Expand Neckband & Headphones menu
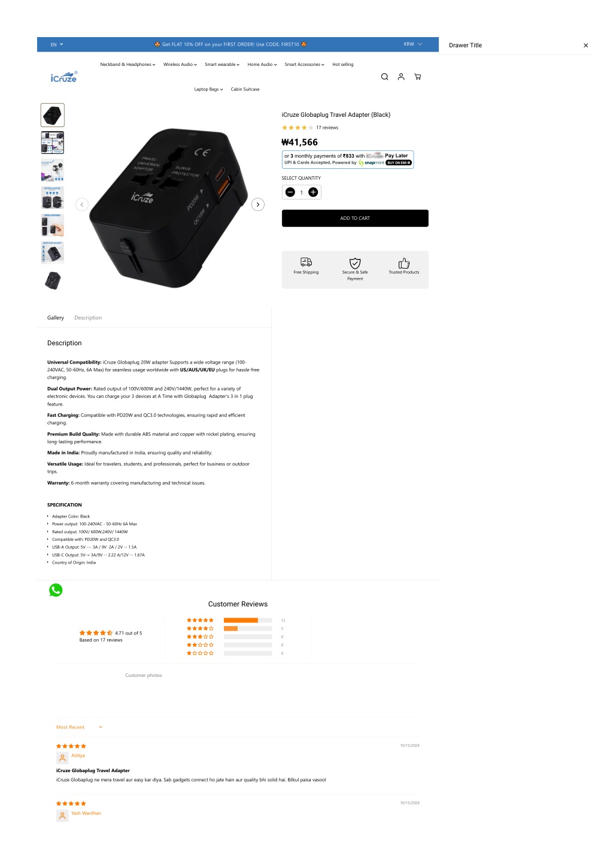 128,65
